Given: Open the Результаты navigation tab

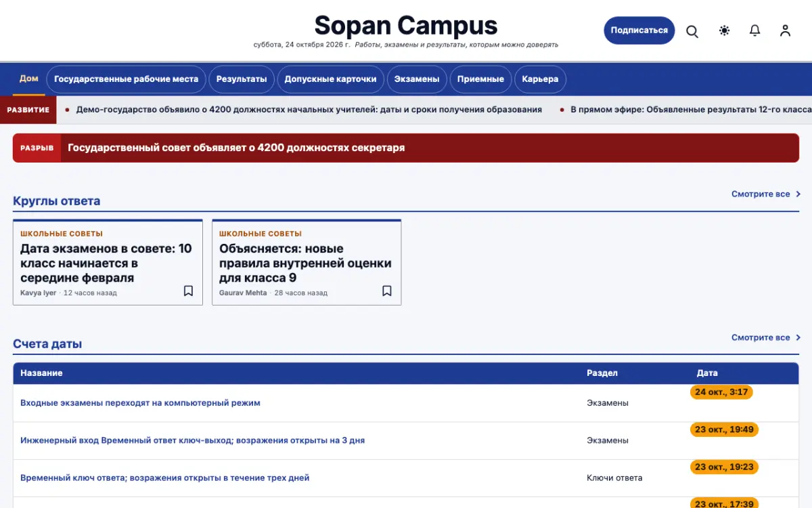Looking at the screenshot, I should 242,79.
